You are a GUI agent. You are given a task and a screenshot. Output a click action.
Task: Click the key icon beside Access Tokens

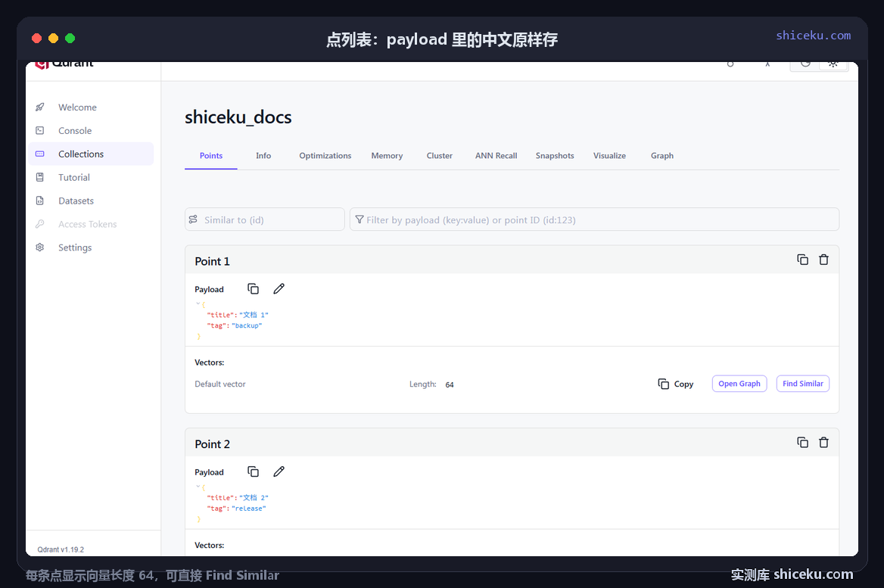coord(40,224)
